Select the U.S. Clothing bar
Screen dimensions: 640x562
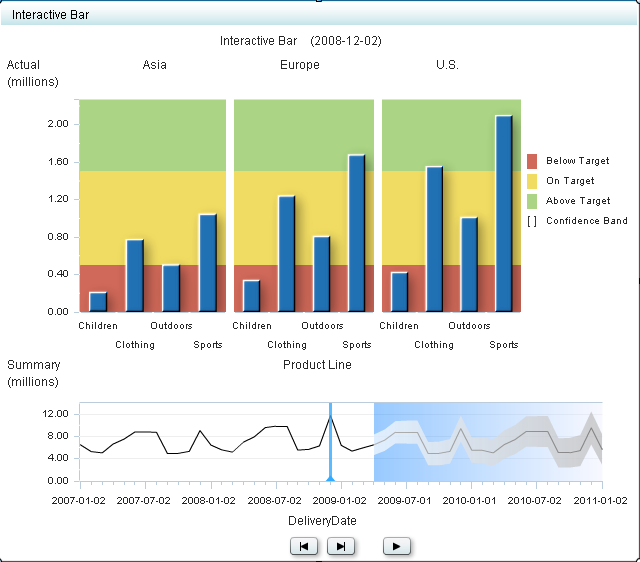click(x=433, y=239)
